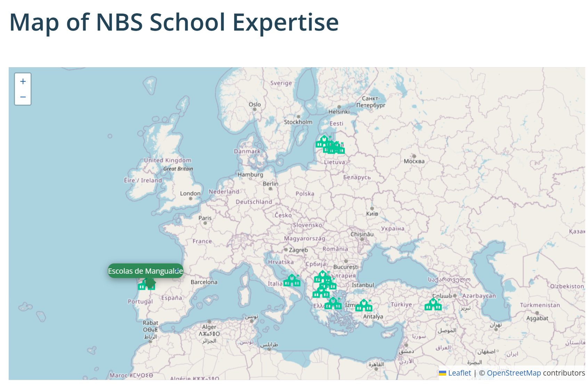Image resolution: width=588 pixels, height=386 pixels.
Task: Click the London label on the map
Action: point(190,194)
